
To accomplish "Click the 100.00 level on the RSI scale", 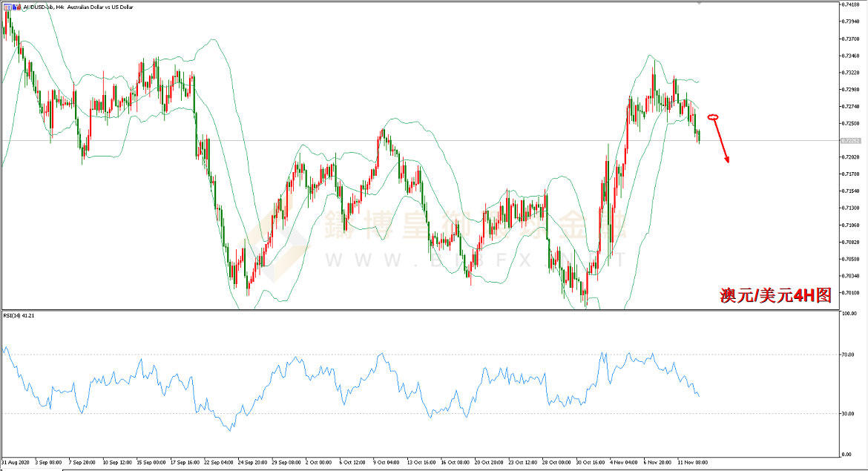I will pyautogui.click(x=848, y=314).
